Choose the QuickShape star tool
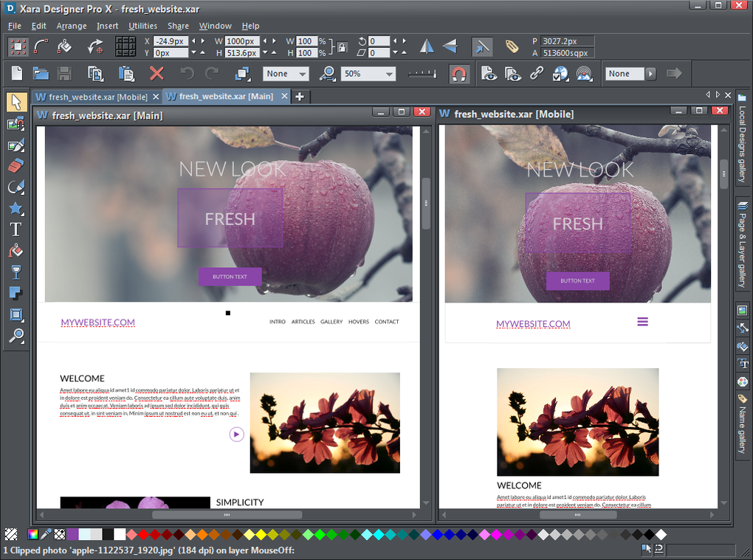This screenshot has width=753, height=560. [x=16, y=208]
